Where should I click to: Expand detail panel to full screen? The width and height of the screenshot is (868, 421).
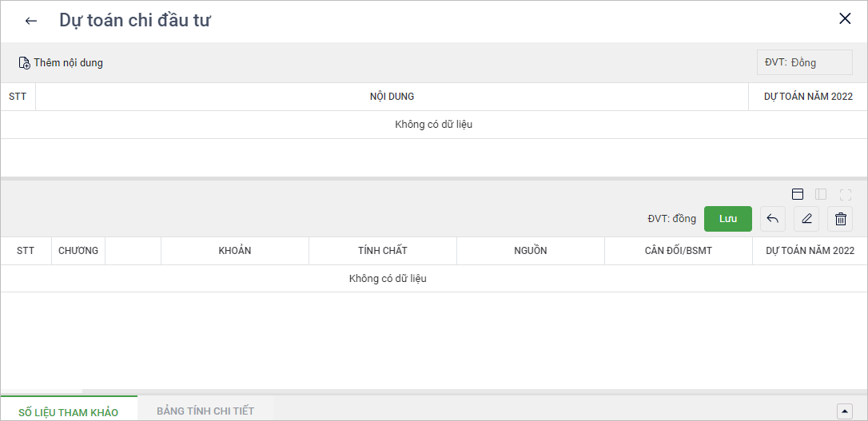pyautogui.click(x=846, y=194)
